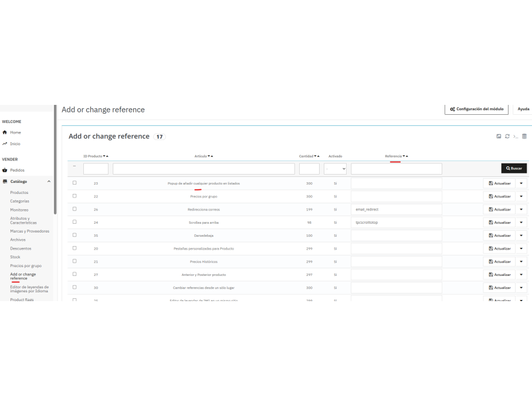Open Archivos menu item
The width and height of the screenshot is (532, 406).
pyautogui.click(x=18, y=240)
